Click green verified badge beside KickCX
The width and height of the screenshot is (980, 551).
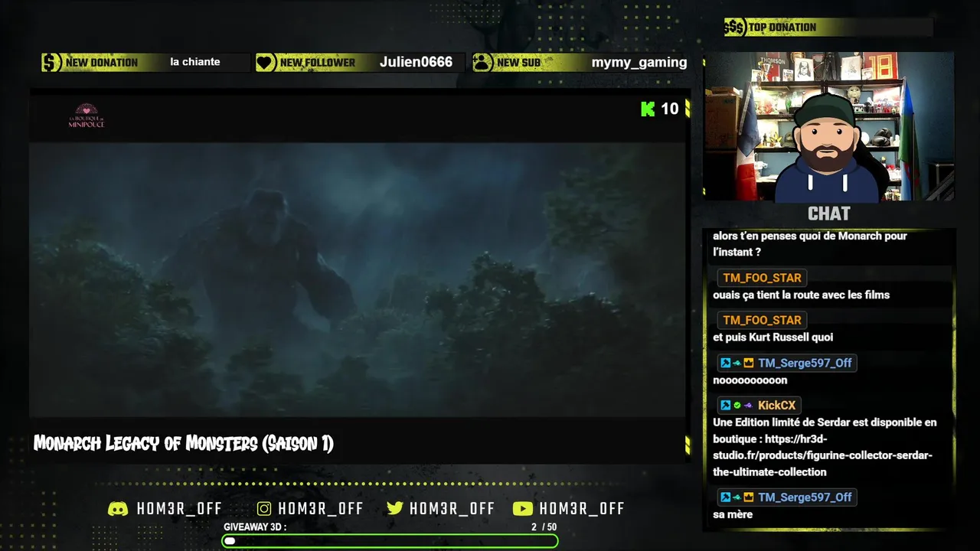(737, 406)
